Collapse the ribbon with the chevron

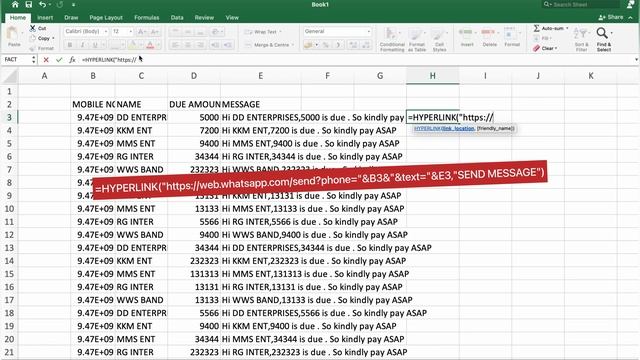(631, 18)
